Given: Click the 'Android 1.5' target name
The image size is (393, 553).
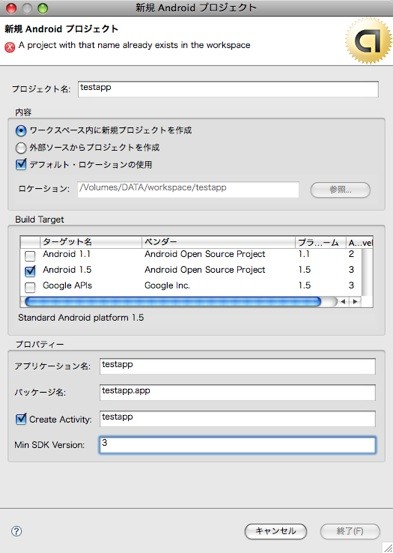Looking at the screenshot, I should click(67, 270).
